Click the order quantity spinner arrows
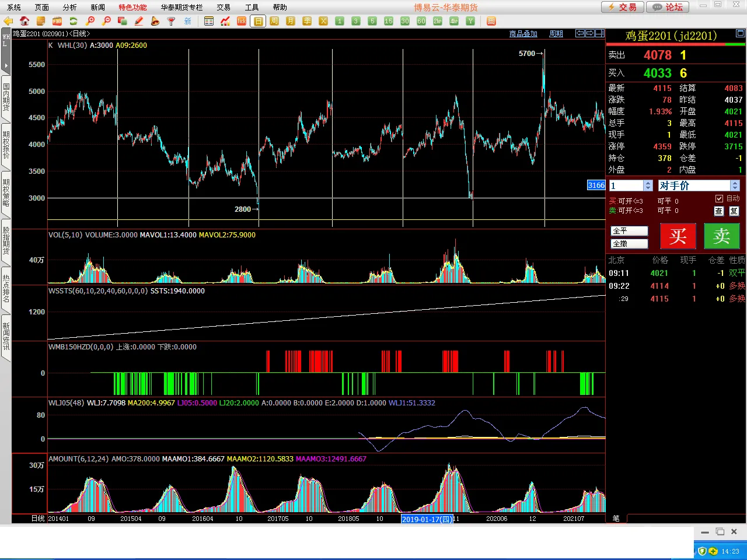Viewport: 747px width, 560px height. pos(648,185)
